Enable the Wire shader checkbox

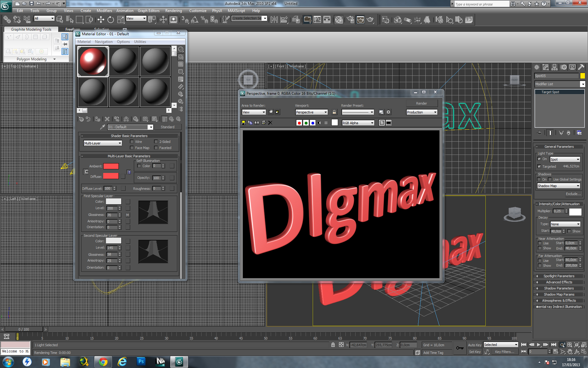click(132, 142)
